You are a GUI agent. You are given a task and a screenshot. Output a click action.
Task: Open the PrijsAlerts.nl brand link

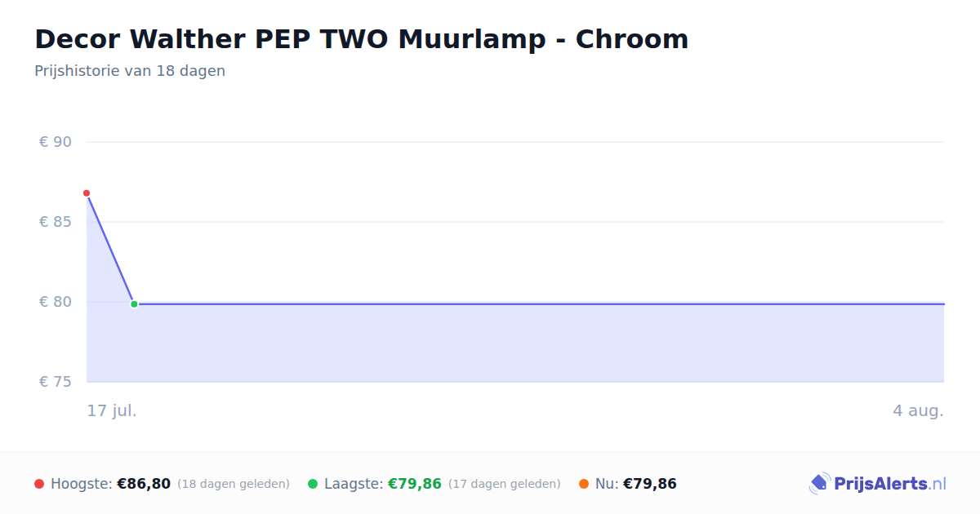(x=878, y=484)
